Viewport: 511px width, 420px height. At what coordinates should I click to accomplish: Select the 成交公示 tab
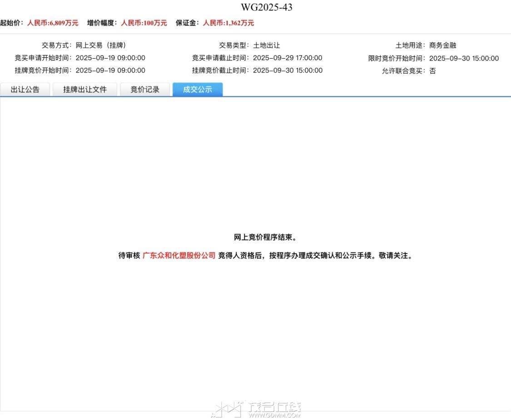198,90
